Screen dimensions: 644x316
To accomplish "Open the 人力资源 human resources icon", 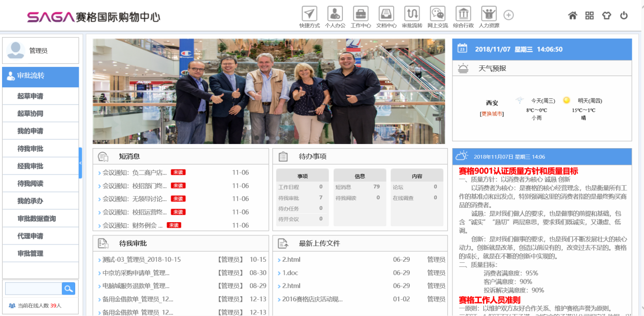I will [489, 14].
